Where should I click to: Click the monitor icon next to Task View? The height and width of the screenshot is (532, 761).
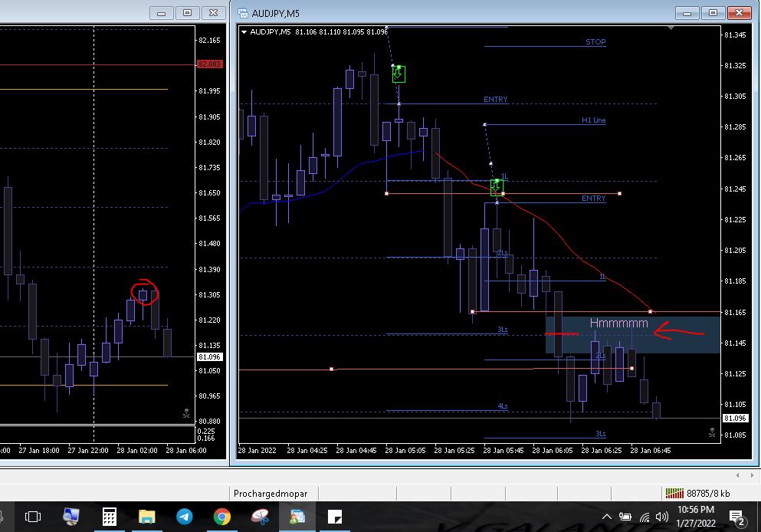tap(71, 517)
